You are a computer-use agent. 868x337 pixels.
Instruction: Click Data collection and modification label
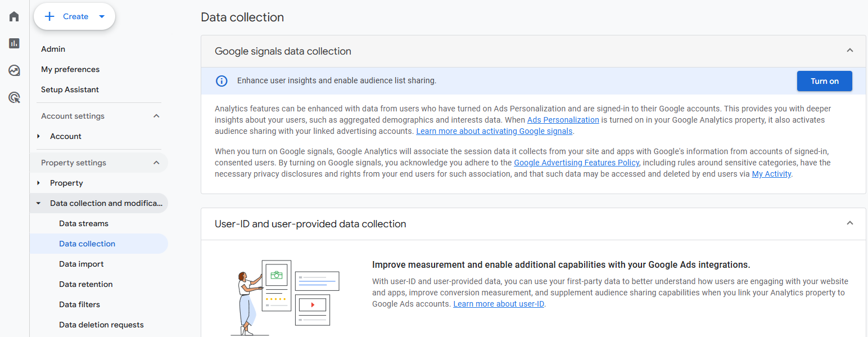(106, 203)
